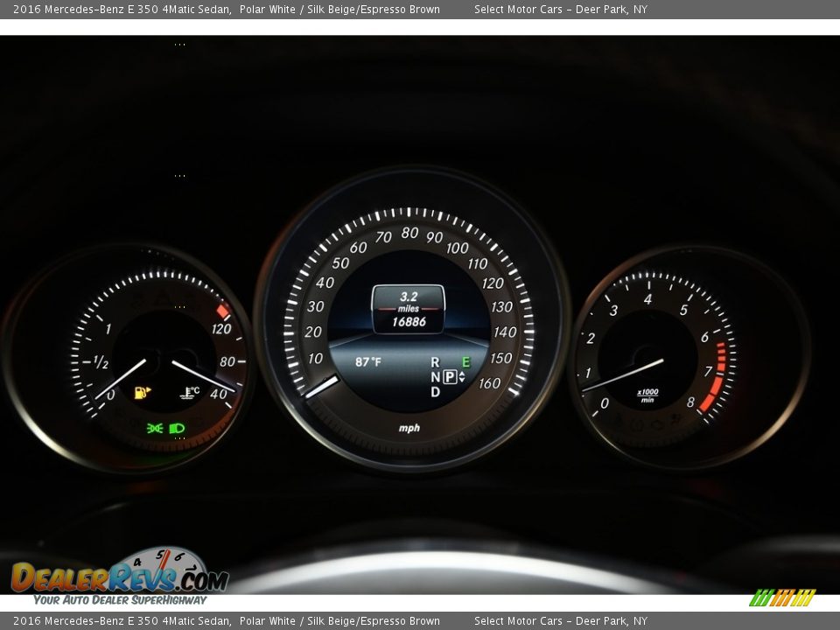
Task: Select the N neutral gear letter
Action: click(435, 377)
